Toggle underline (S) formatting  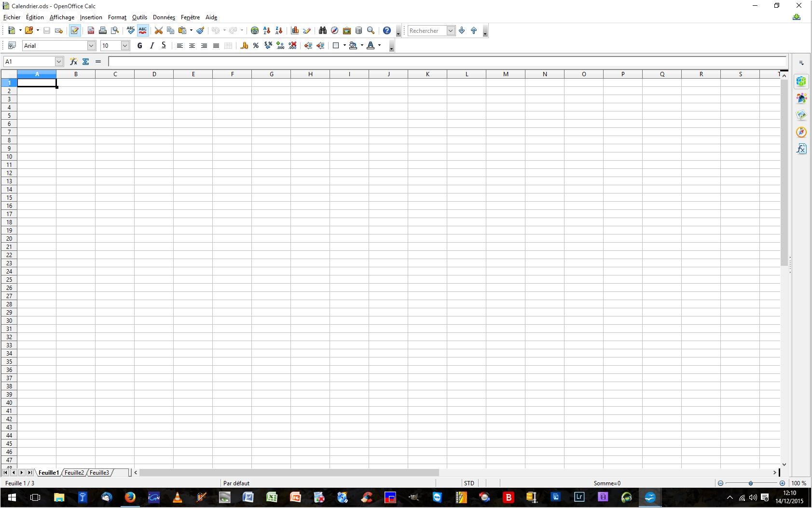coord(164,45)
